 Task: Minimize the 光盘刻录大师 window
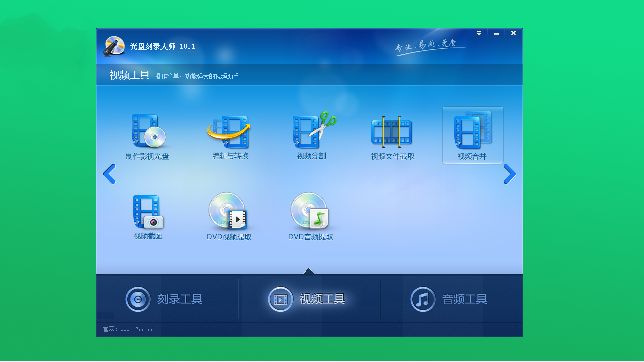point(496,33)
